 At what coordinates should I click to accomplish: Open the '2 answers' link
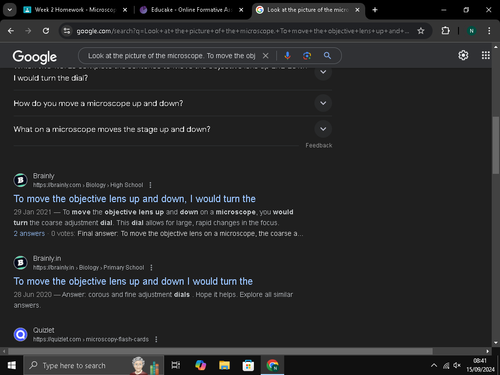[29, 233]
